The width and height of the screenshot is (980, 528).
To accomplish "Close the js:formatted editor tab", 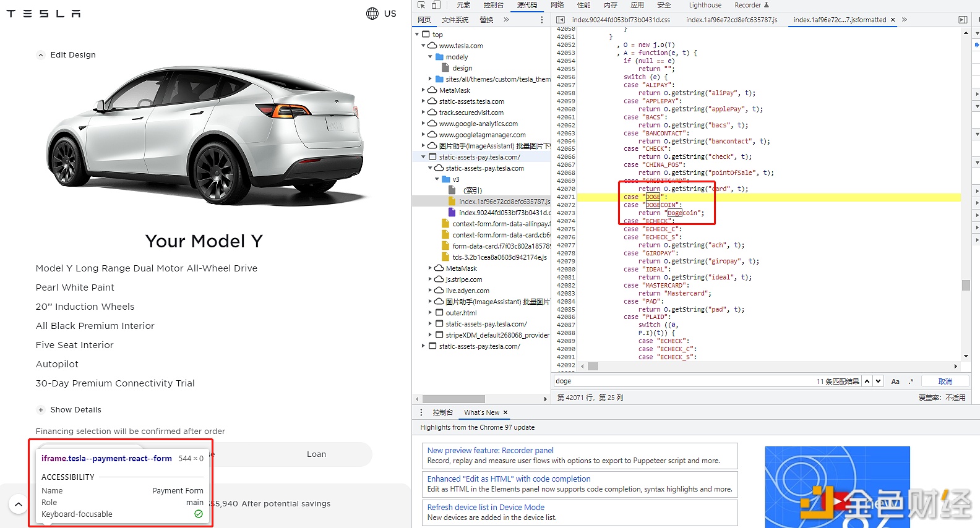I will pyautogui.click(x=893, y=20).
